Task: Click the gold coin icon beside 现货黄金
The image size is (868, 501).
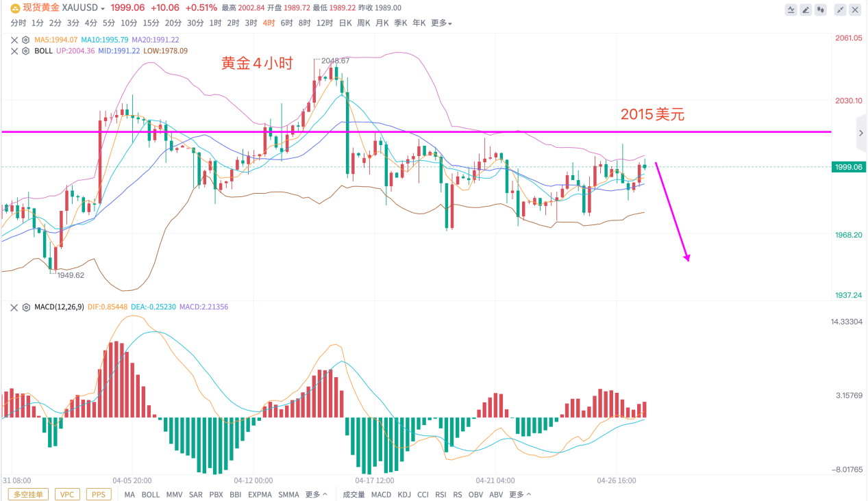Action: [x=14, y=8]
